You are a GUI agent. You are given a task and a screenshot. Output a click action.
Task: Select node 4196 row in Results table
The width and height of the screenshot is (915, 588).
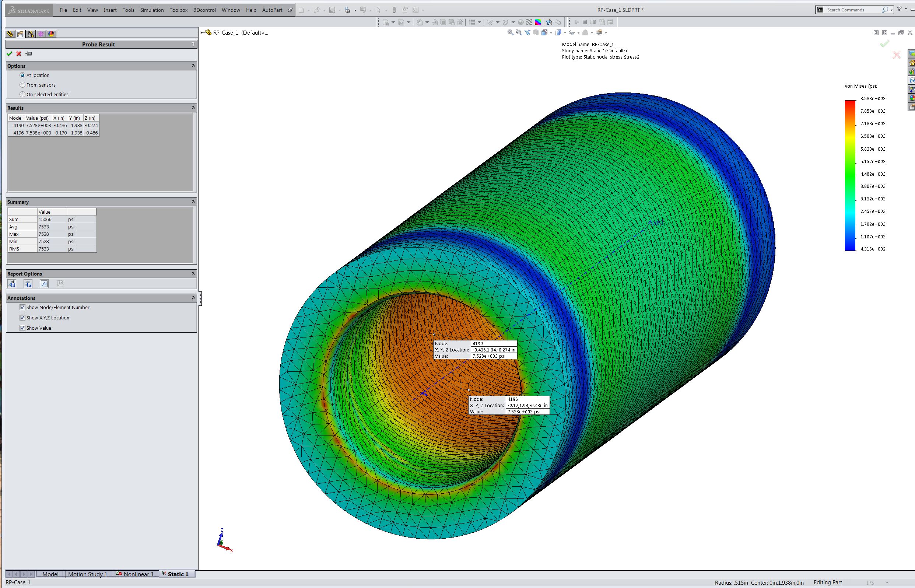[x=53, y=133]
